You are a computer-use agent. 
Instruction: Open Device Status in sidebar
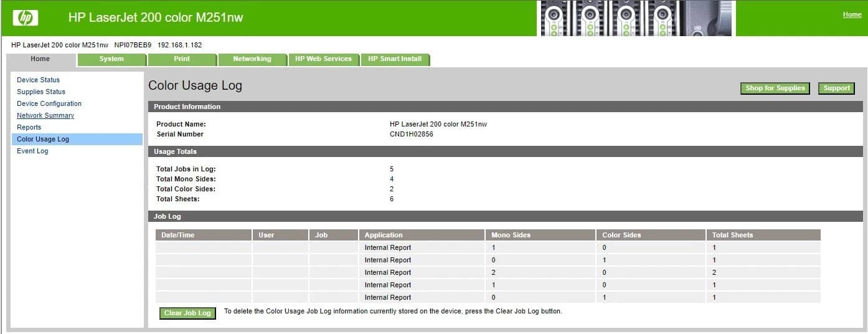point(39,80)
